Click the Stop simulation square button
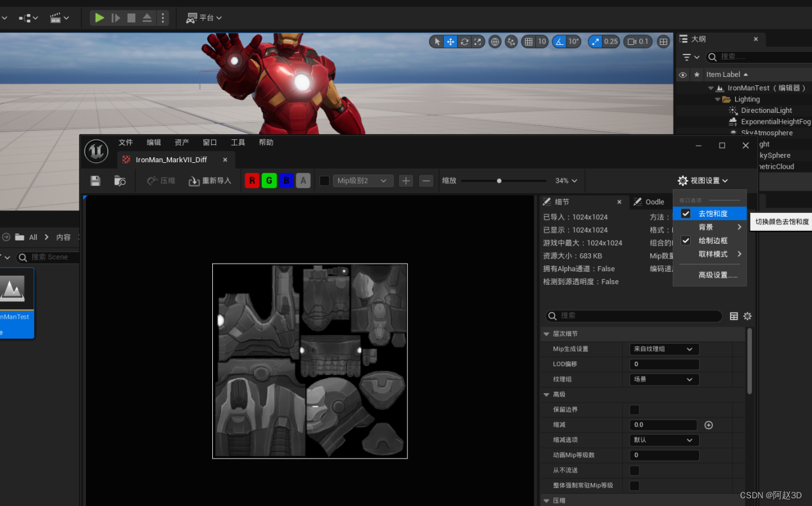This screenshot has height=506, width=812. [131, 18]
